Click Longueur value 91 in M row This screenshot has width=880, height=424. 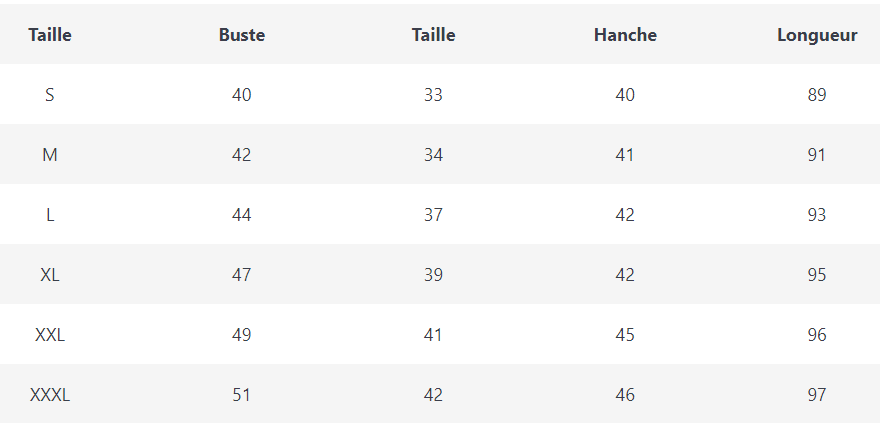(817, 155)
